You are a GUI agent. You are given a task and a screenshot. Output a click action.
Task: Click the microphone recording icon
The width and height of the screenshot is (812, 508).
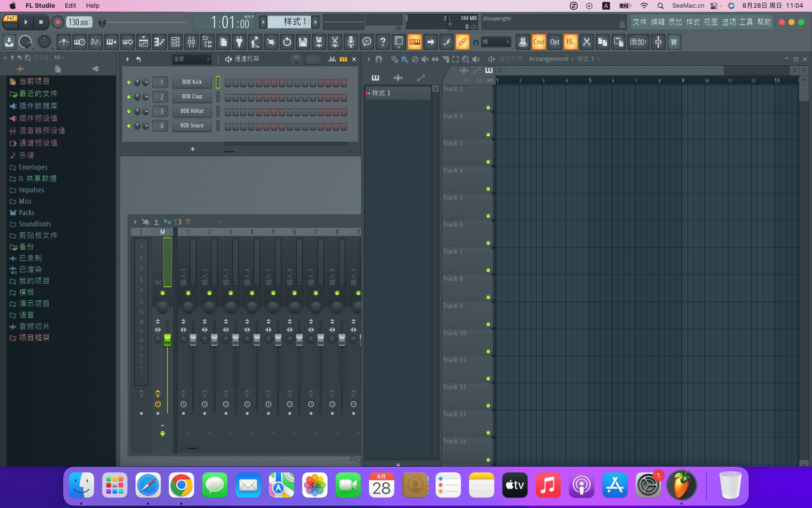point(351,42)
